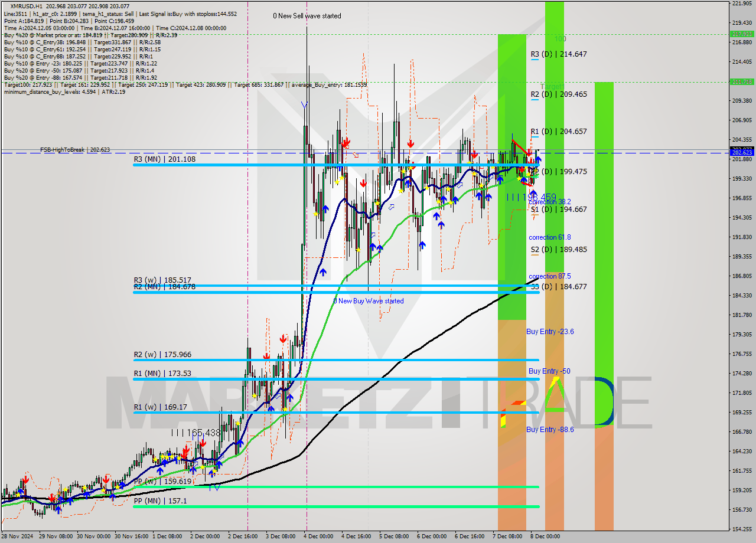Click the '5 Dec 08:00' time axis label
Image resolution: width=756 pixels, height=543 pixels.
coord(394,537)
